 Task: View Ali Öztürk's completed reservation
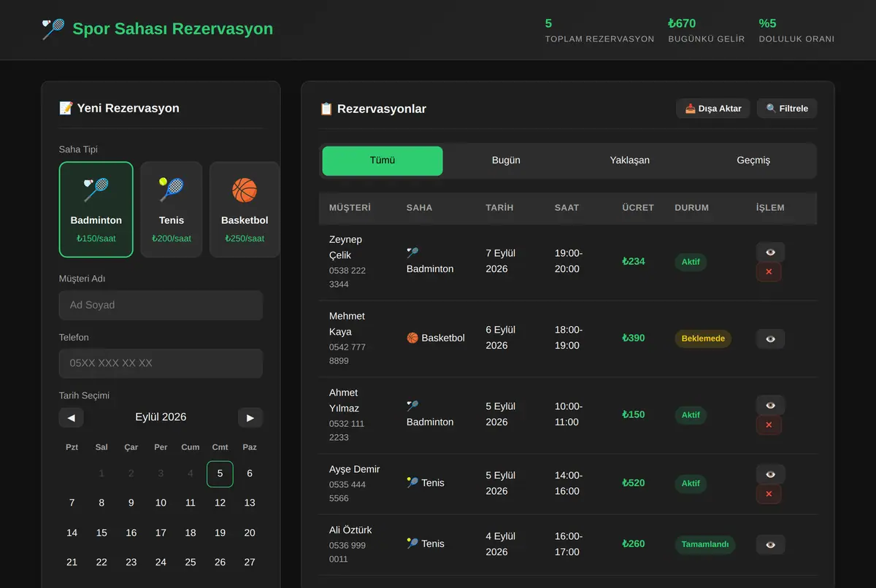[770, 544]
